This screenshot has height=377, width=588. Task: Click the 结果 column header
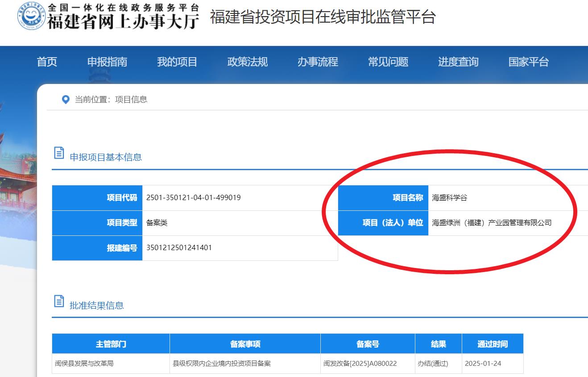pos(439,343)
